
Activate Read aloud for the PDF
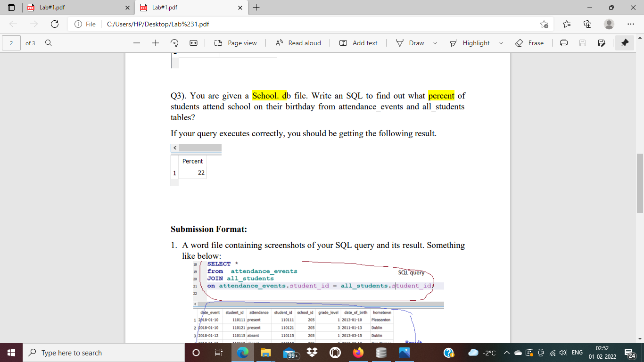(x=298, y=43)
